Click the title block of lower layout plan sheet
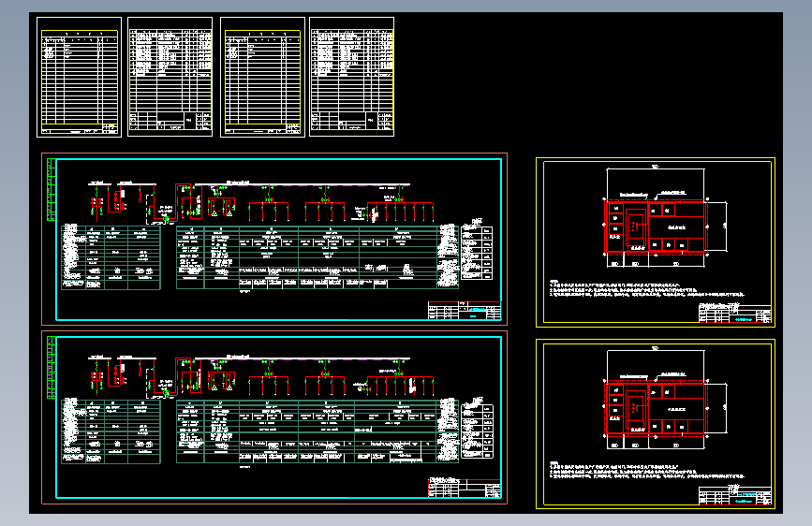812x526 pixels. [735, 495]
